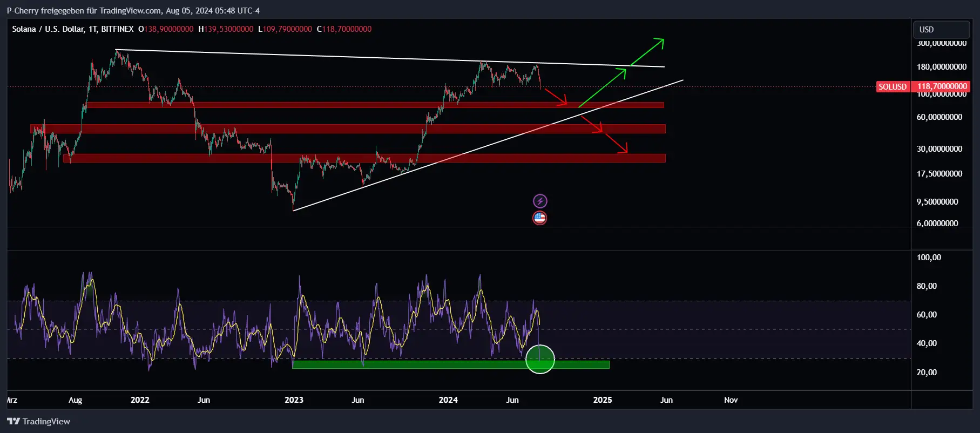Click the 60,00000000 price axis label
The width and height of the screenshot is (980, 433).
coord(940,117)
